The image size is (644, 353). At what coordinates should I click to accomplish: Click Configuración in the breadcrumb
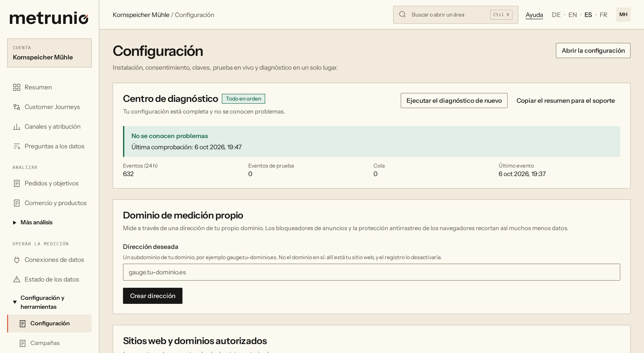(x=194, y=15)
